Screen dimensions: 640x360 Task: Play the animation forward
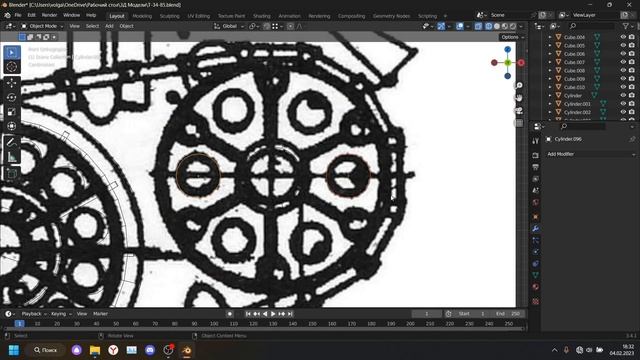[273, 314]
